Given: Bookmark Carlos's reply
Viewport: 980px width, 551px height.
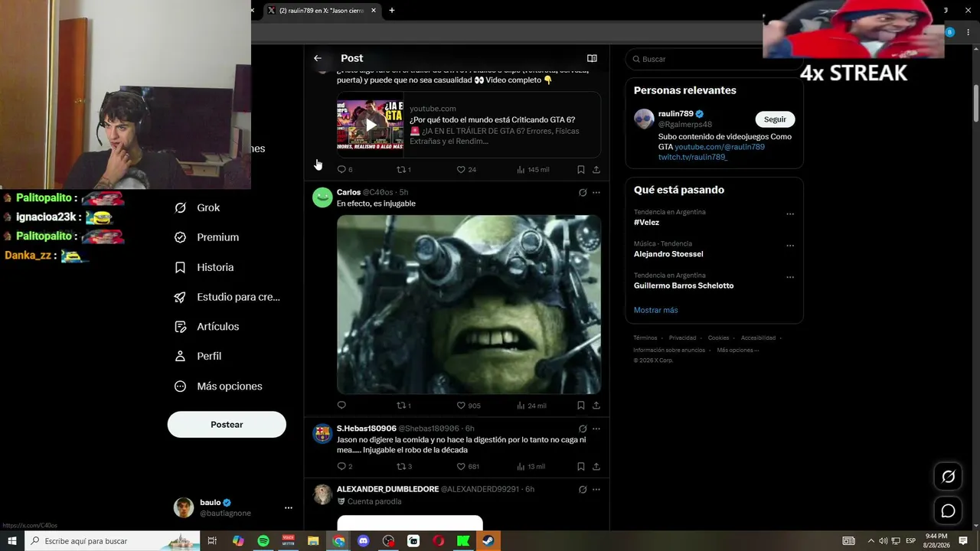Looking at the screenshot, I should coord(580,406).
